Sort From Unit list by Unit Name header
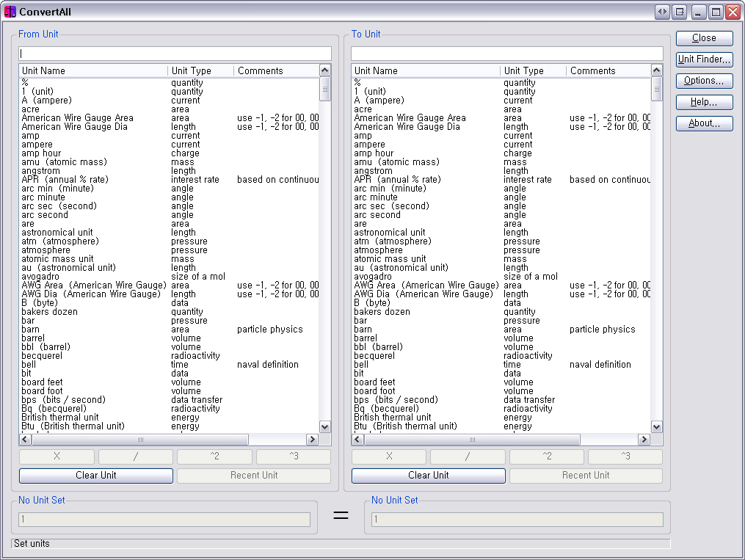 (x=94, y=70)
